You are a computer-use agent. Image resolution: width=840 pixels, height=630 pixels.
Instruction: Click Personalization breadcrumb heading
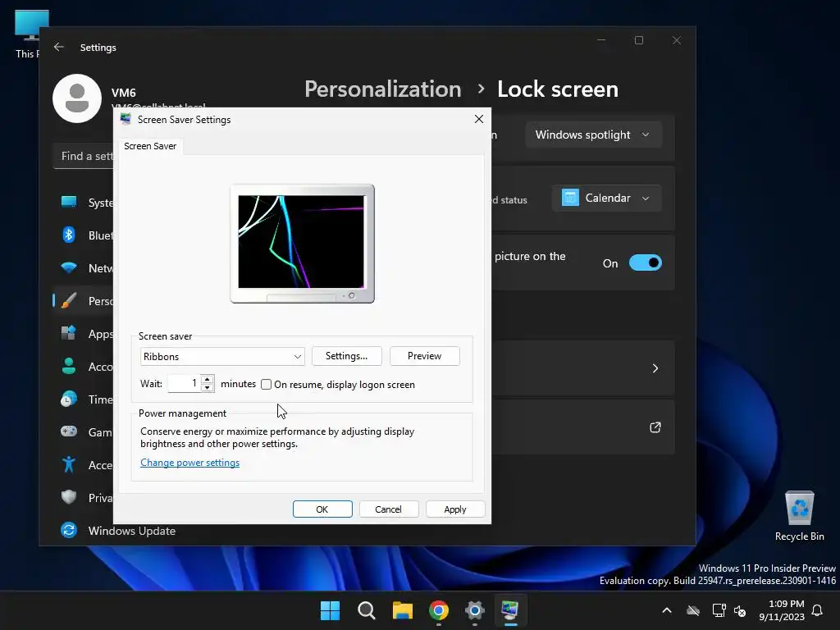click(x=382, y=89)
